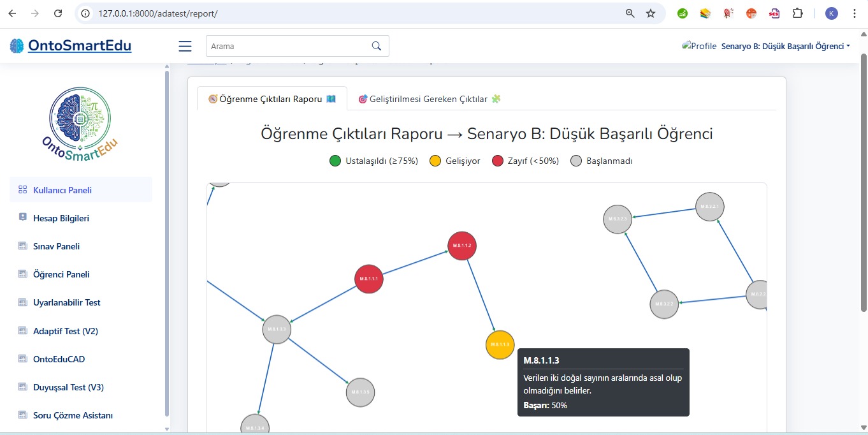Click the search magnifier icon in Arama box
The height and width of the screenshot is (435, 868).
tap(376, 46)
